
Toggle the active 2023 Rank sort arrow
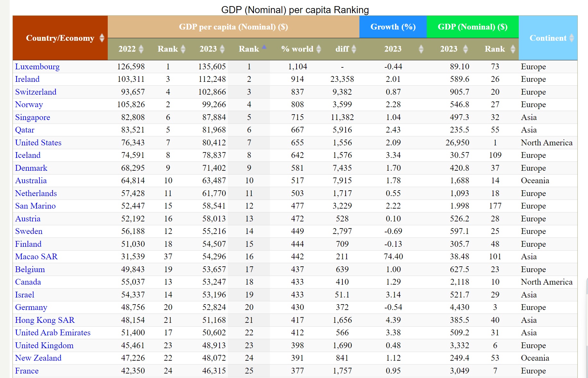tap(264, 47)
